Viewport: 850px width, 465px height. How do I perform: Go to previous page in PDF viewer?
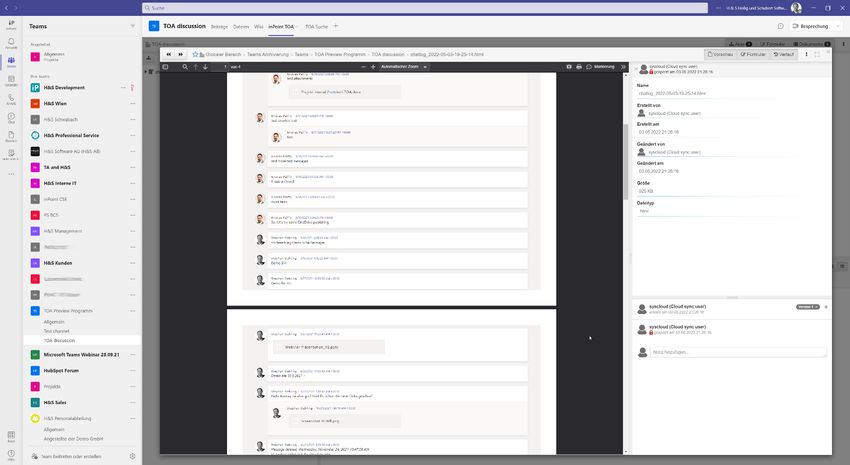coord(196,67)
